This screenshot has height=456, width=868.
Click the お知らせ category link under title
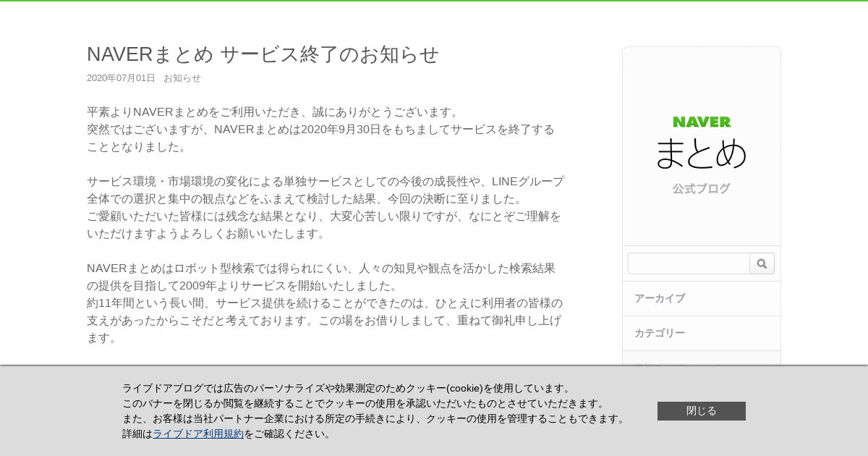pos(182,78)
